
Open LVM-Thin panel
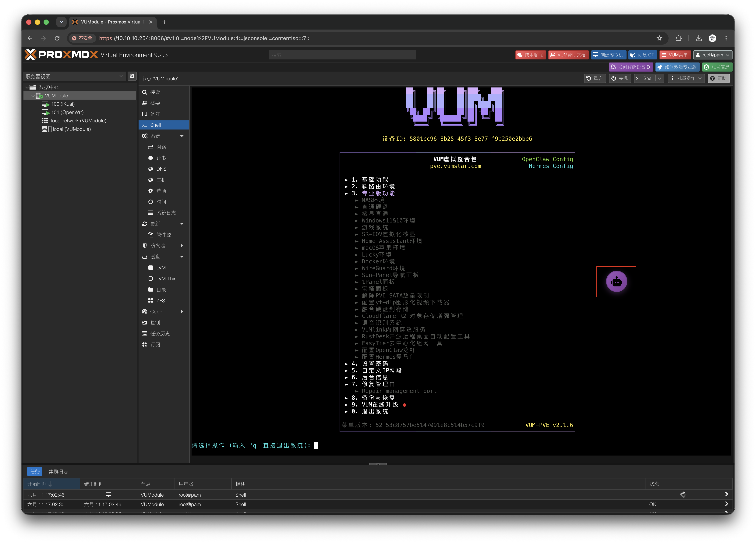[x=164, y=279]
